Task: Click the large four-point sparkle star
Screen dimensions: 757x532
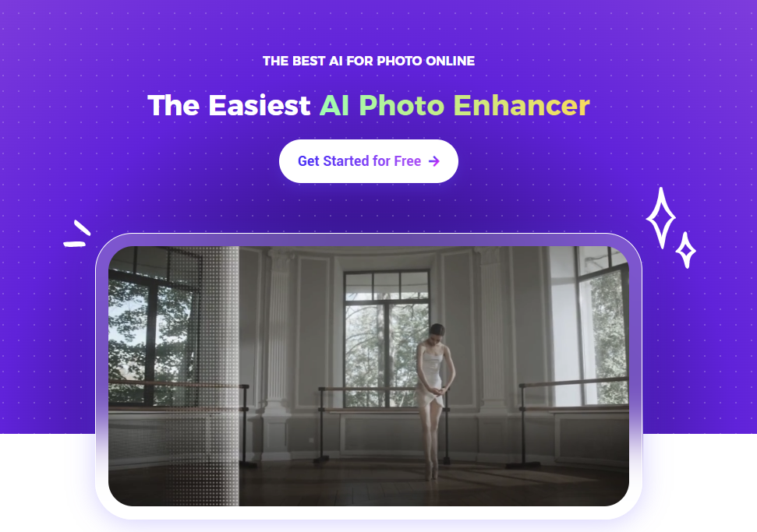Action: pos(660,218)
